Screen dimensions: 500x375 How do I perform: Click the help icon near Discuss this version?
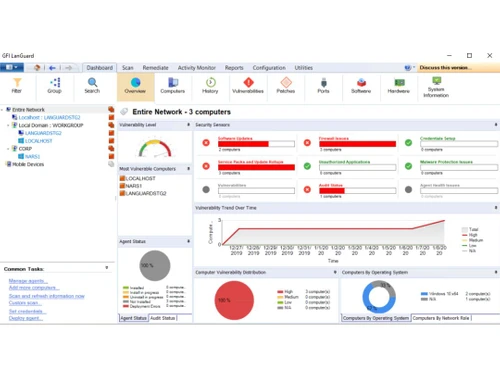pos(408,68)
